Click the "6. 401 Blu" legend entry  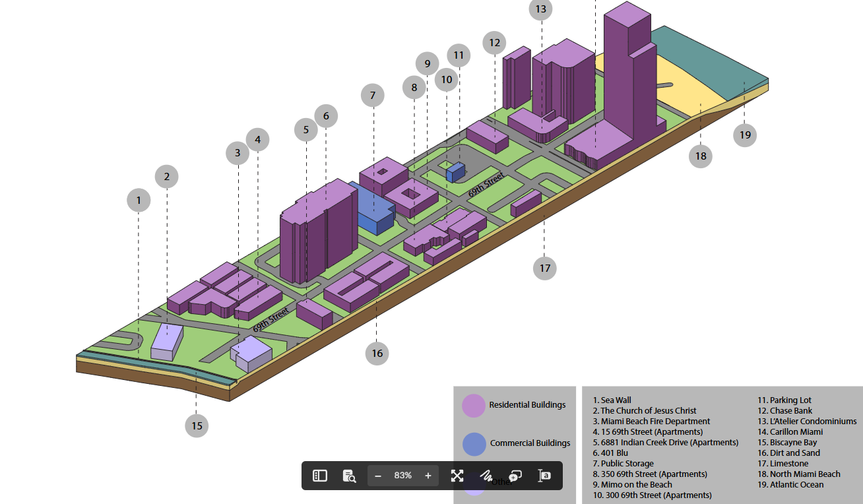[610, 453]
